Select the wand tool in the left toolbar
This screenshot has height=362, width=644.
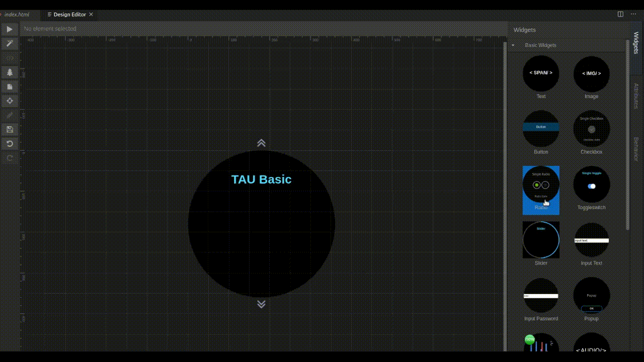pyautogui.click(x=10, y=43)
